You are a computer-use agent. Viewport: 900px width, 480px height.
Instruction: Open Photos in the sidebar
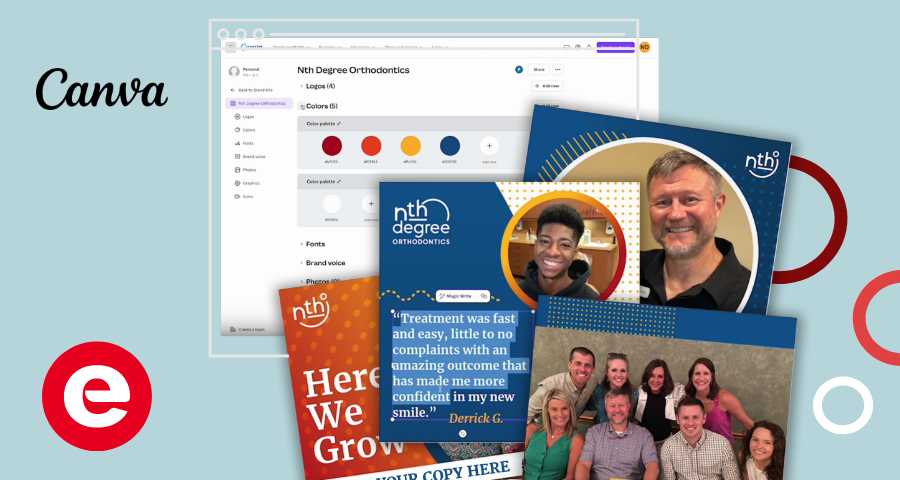(245, 170)
